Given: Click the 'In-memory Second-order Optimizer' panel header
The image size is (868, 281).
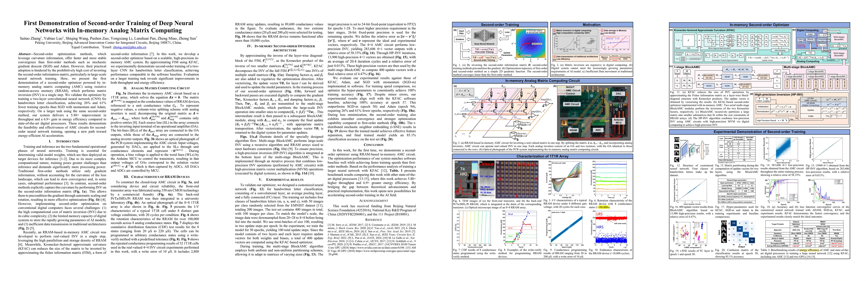Looking at the screenshot, I should point(759,25).
